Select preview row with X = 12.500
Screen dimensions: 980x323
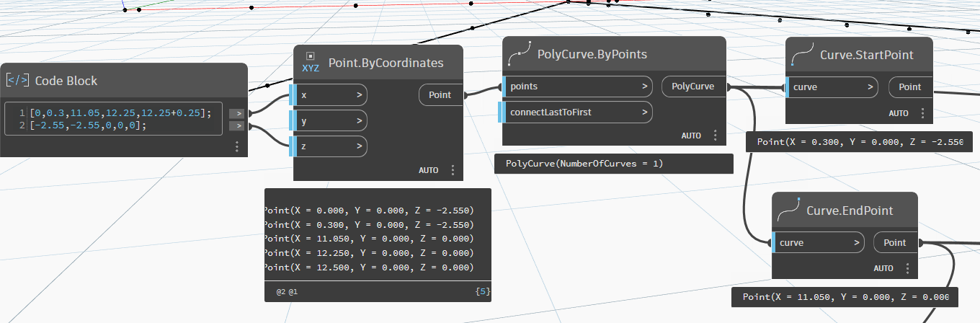click(x=368, y=267)
